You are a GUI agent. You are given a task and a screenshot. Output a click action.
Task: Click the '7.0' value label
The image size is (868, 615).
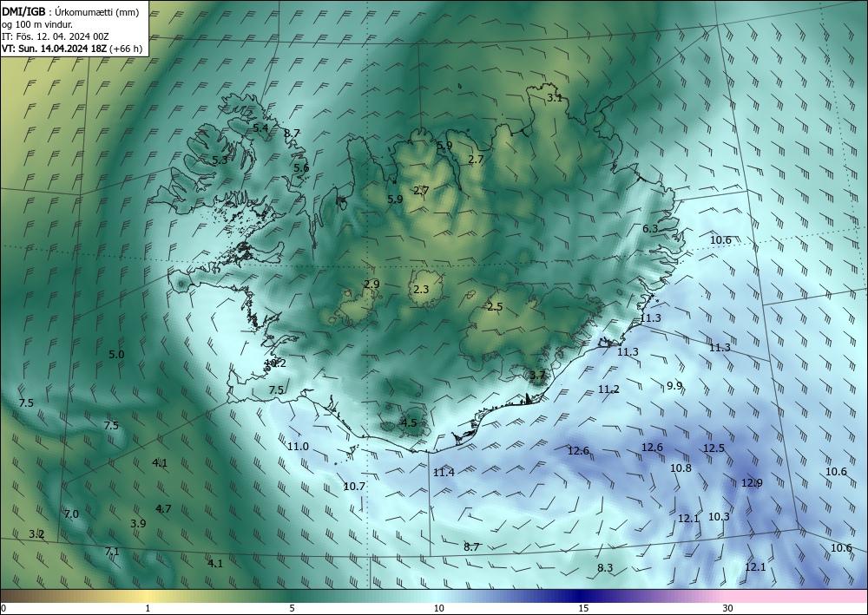pyautogui.click(x=71, y=514)
